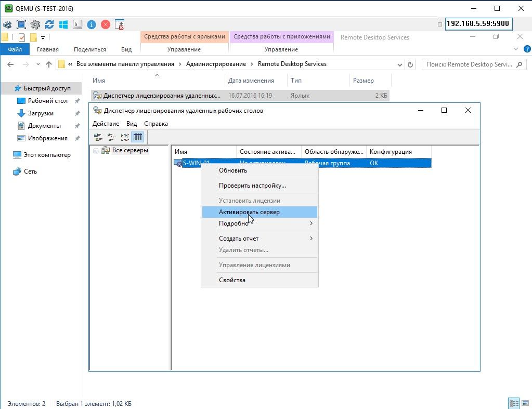Viewport: 532px width, 409px height.
Task: Open the blue info icon
Action: coord(92,24)
